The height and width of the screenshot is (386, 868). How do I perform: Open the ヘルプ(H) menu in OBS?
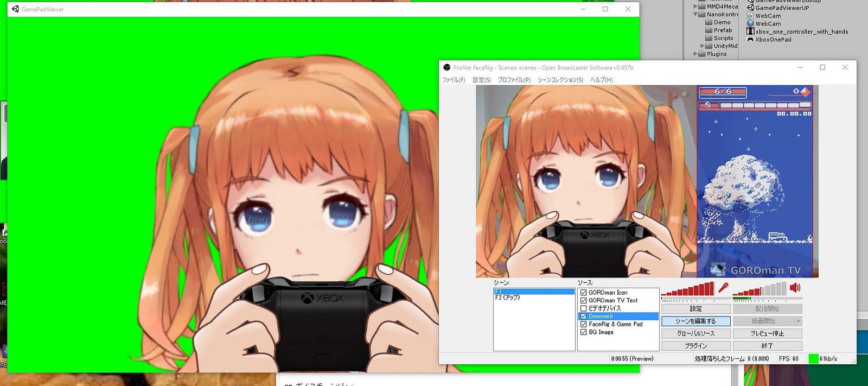point(602,80)
